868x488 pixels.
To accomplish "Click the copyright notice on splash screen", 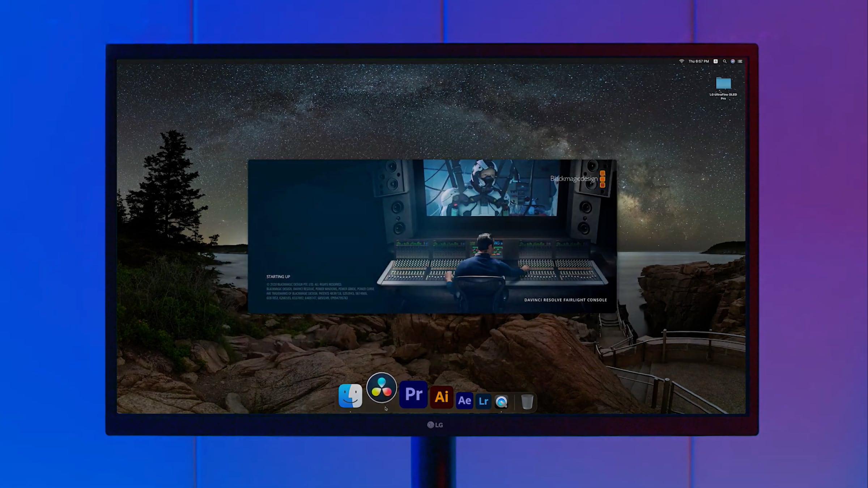I will pyautogui.click(x=320, y=291).
